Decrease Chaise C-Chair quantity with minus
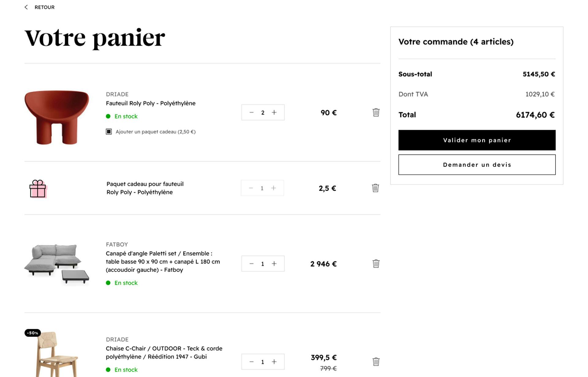588x377 pixels. 251,362
